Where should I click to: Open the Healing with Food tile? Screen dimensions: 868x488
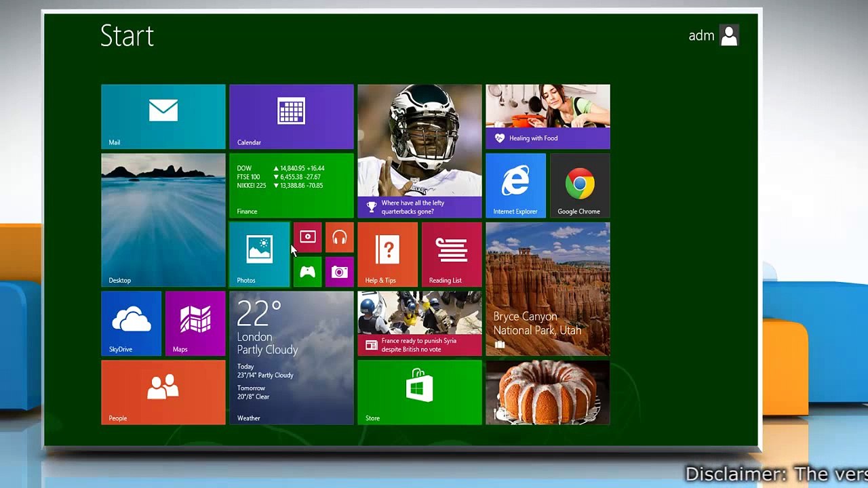[547, 117]
